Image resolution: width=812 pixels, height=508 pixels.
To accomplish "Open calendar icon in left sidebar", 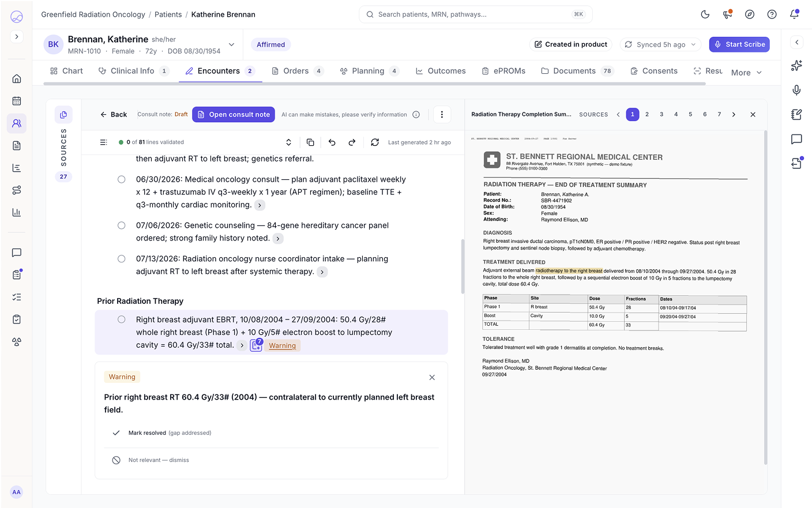I will pos(17,101).
